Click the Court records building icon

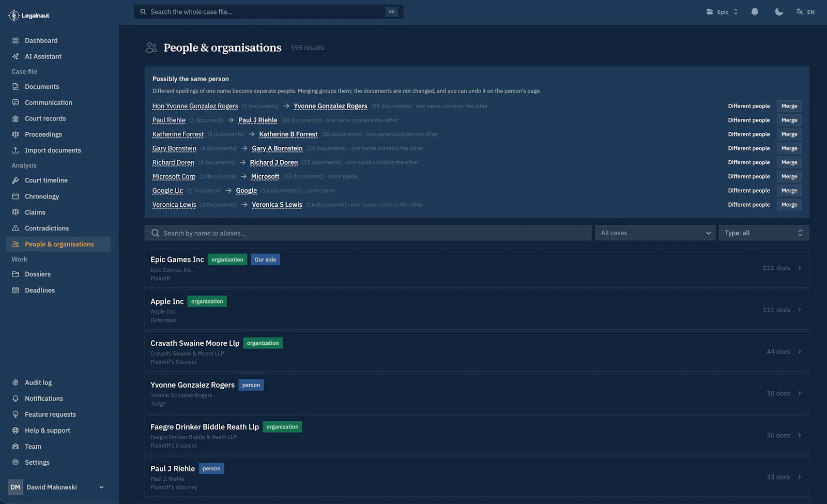(x=16, y=119)
